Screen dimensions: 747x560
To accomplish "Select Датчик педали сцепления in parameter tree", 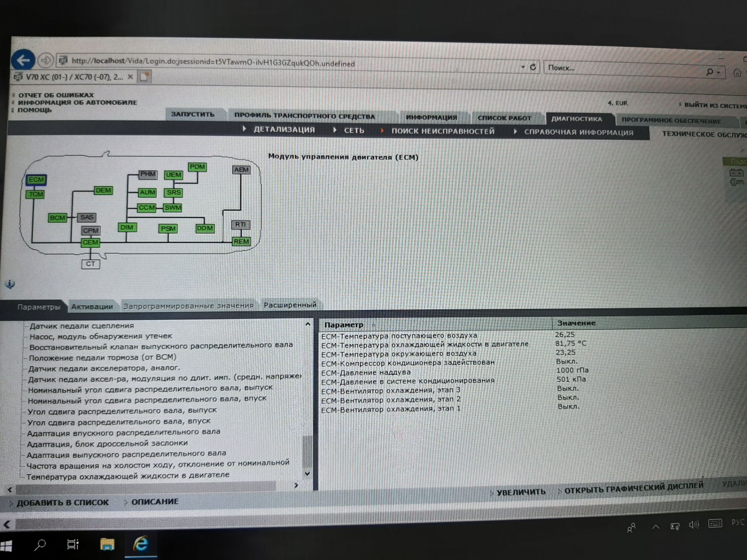I will 81,325.
